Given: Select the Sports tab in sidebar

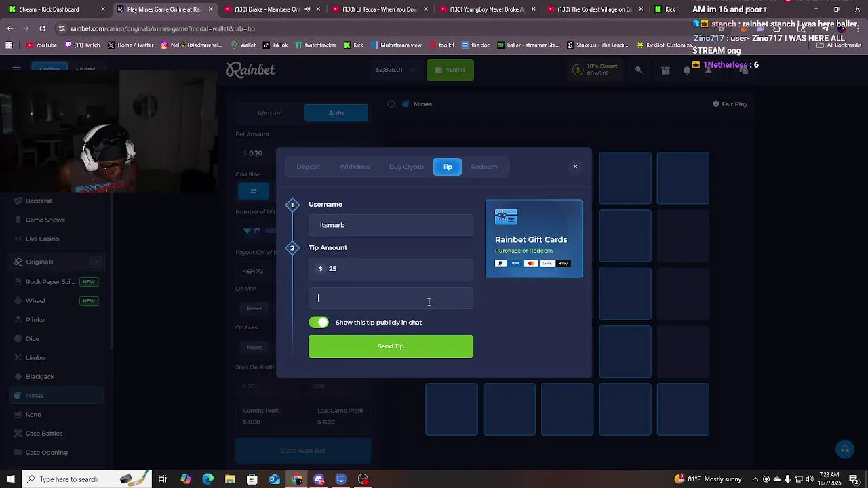Looking at the screenshot, I should (x=85, y=69).
